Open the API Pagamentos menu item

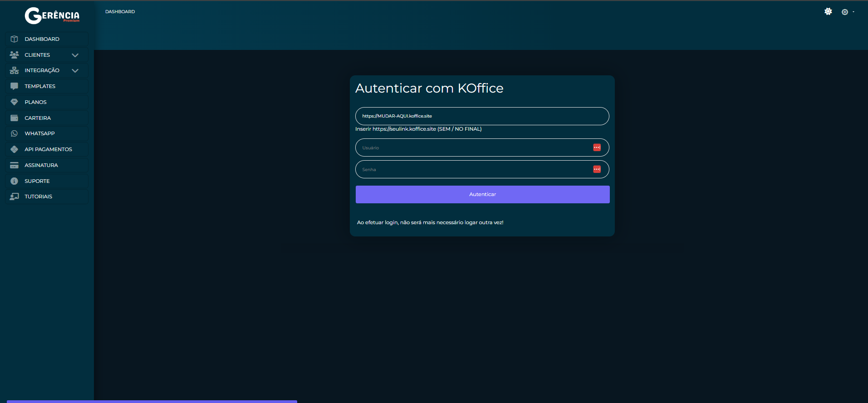tap(48, 149)
